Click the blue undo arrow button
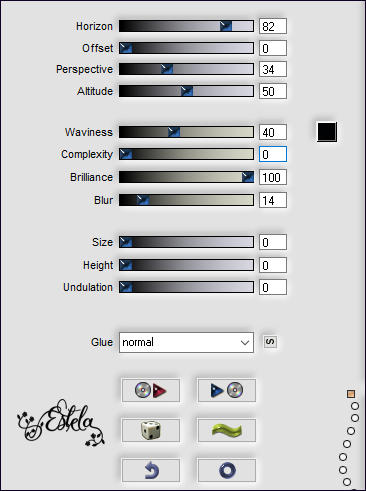The height and width of the screenshot is (491, 366). (151, 470)
